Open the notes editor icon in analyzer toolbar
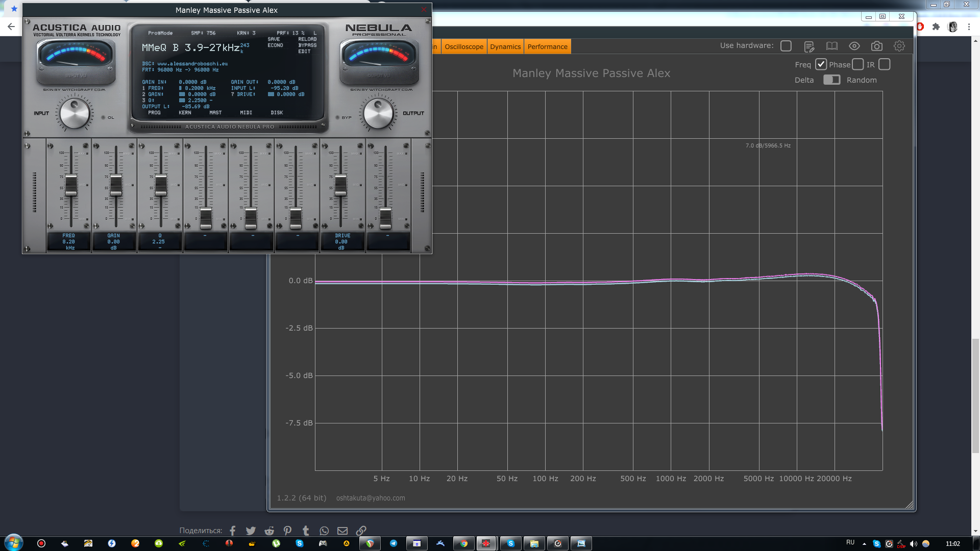Viewport: 980px width, 551px height. 809,46
